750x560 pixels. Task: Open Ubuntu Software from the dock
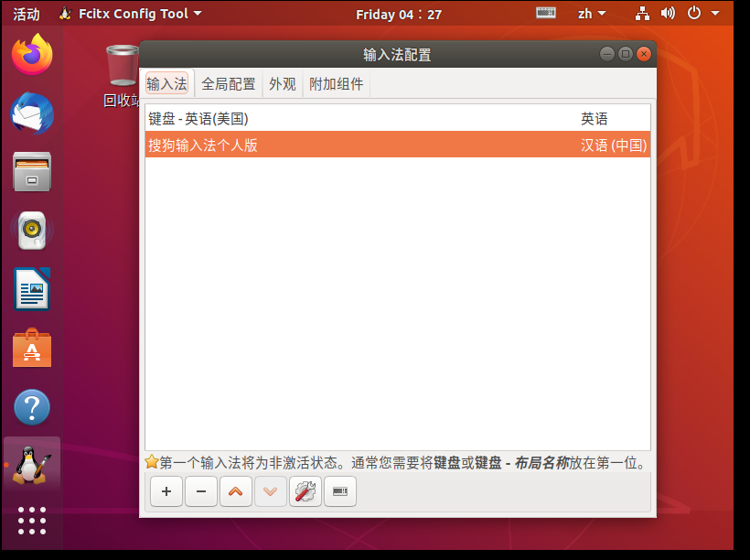(x=32, y=348)
